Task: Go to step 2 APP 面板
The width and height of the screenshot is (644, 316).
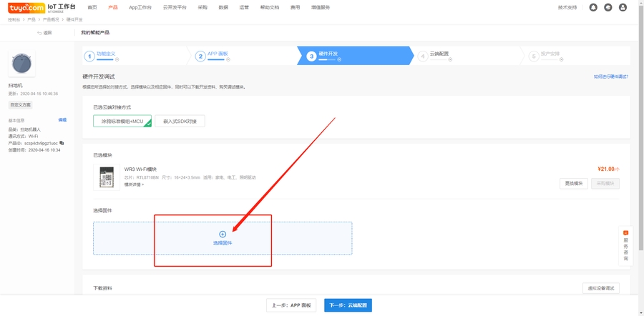Action: (218, 54)
